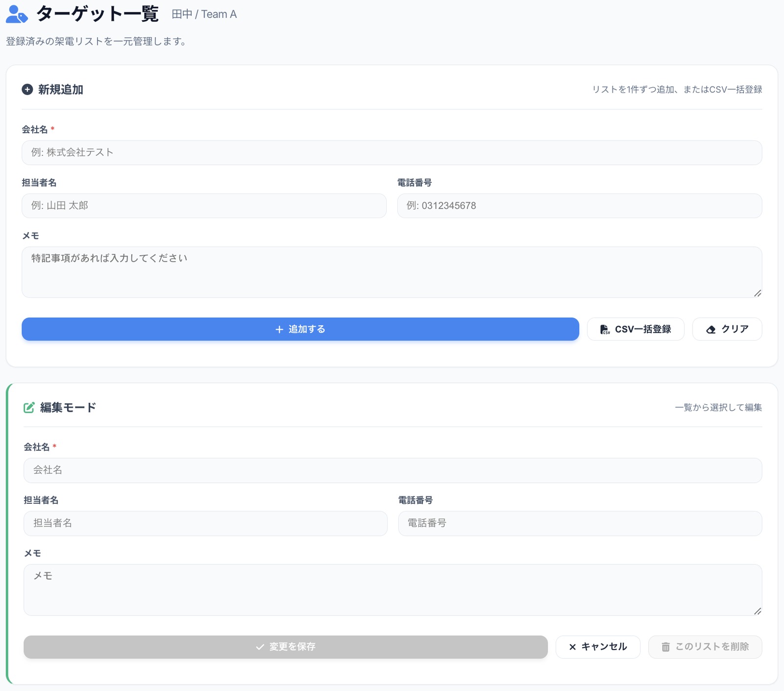Image resolution: width=784 pixels, height=691 pixels.
Task: Click the 会社名 field in 新規追加 section
Action: pos(391,152)
